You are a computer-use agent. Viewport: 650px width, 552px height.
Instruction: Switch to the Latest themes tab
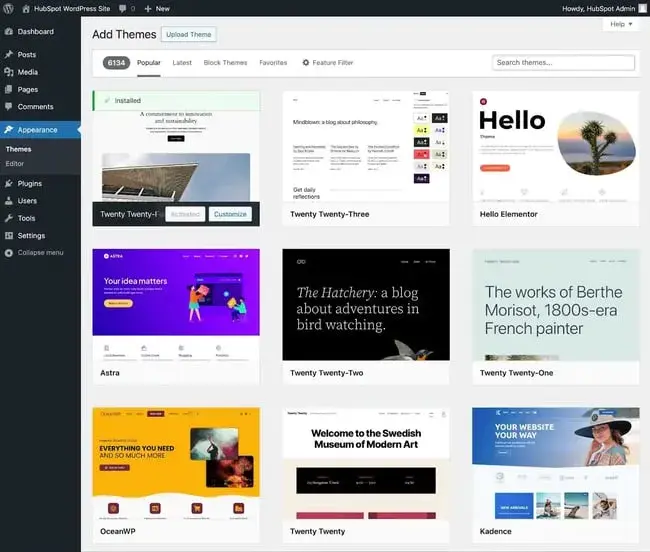click(182, 63)
